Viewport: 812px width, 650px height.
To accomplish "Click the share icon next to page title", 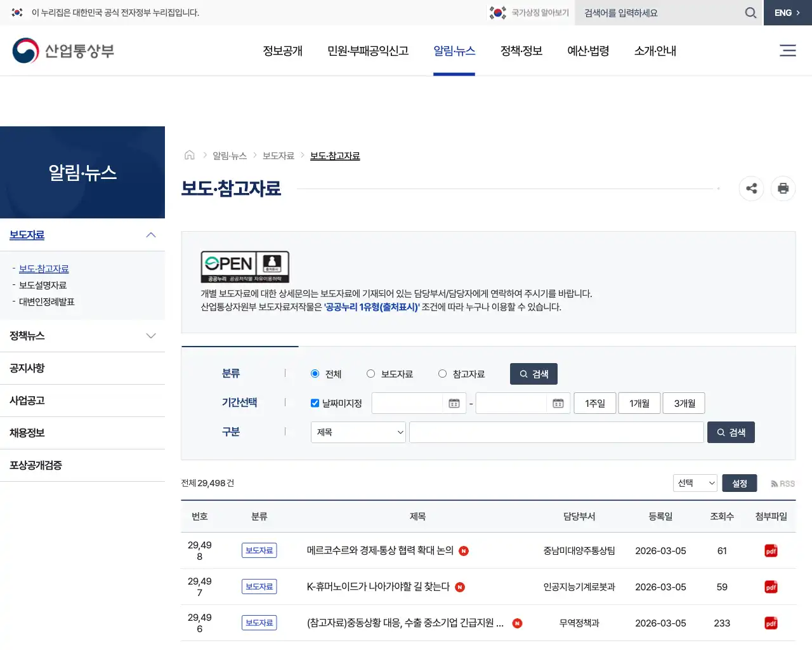I will (x=751, y=189).
